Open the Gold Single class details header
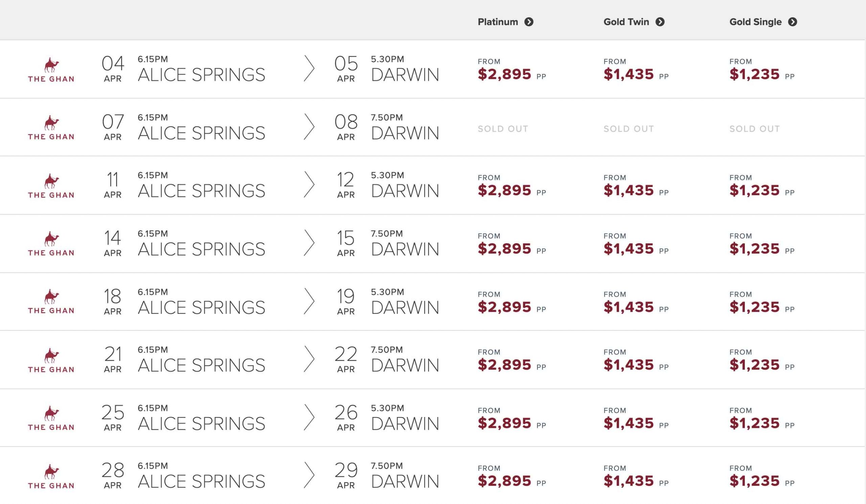866x504 pixels. point(755,22)
